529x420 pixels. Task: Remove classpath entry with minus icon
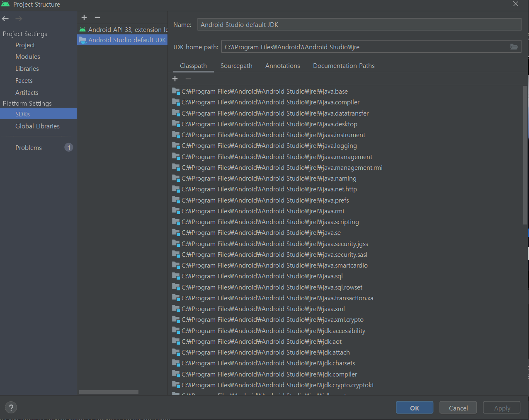(188, 79)
